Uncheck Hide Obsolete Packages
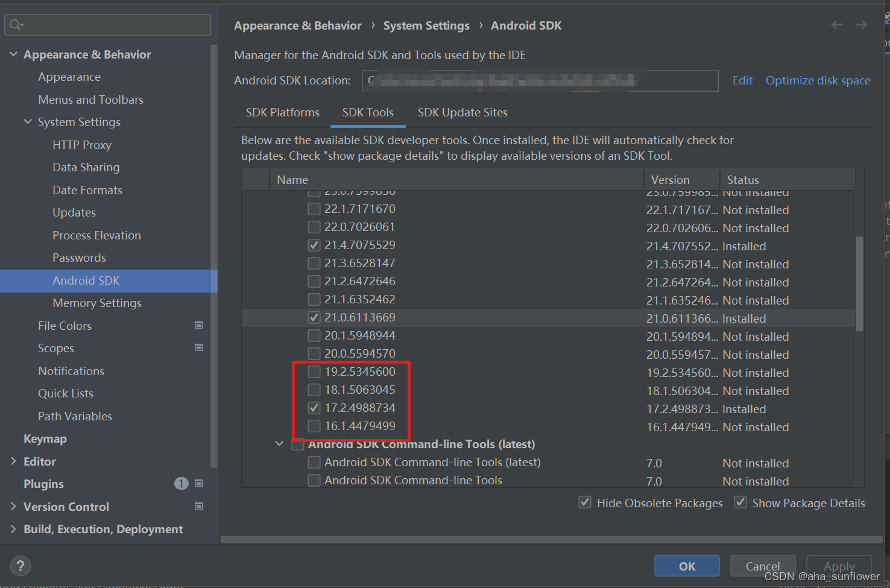Image resolution: width=890 pixels, height=588 pixels. point(584,502)
